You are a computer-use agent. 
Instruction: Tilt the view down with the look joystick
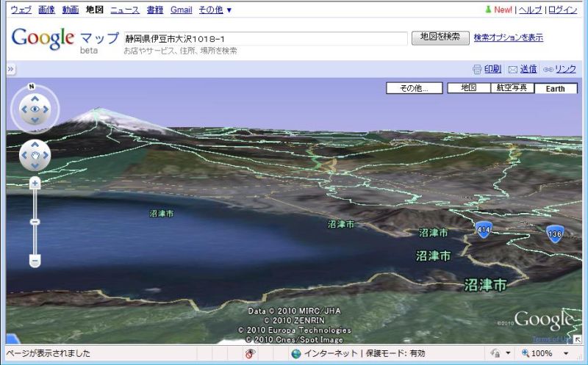[x=35, y=120]
